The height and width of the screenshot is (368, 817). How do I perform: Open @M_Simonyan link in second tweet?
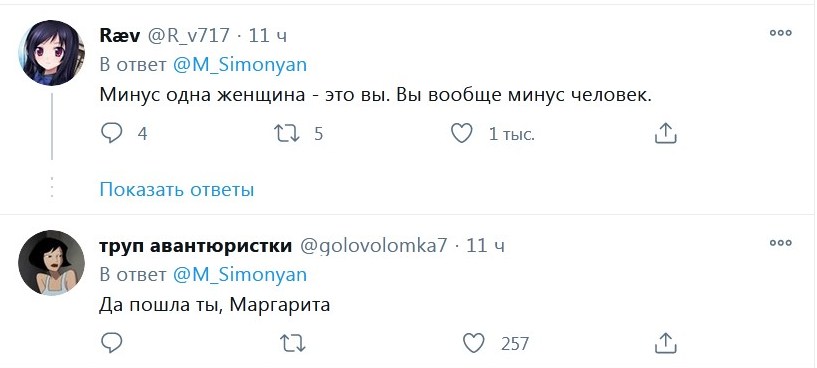click(x=240, y=275)
